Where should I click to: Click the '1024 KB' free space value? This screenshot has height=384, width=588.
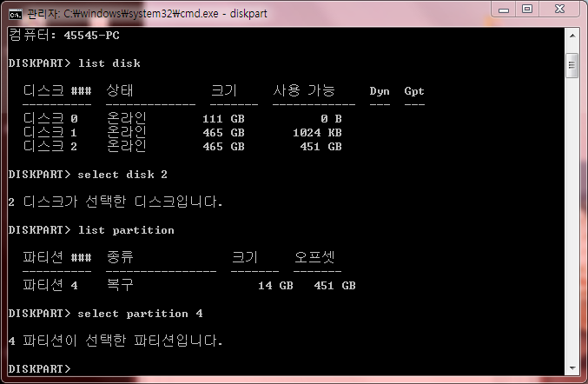317,133
